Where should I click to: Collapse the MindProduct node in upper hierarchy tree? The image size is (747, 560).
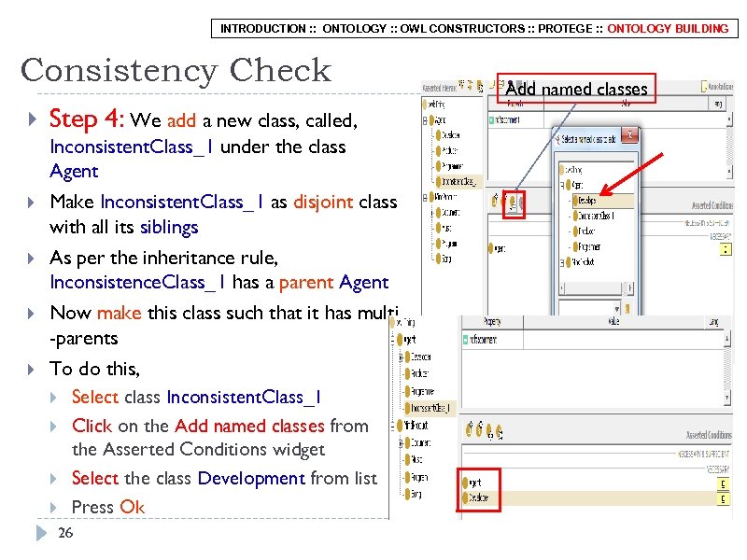click(x=425, y=197)
